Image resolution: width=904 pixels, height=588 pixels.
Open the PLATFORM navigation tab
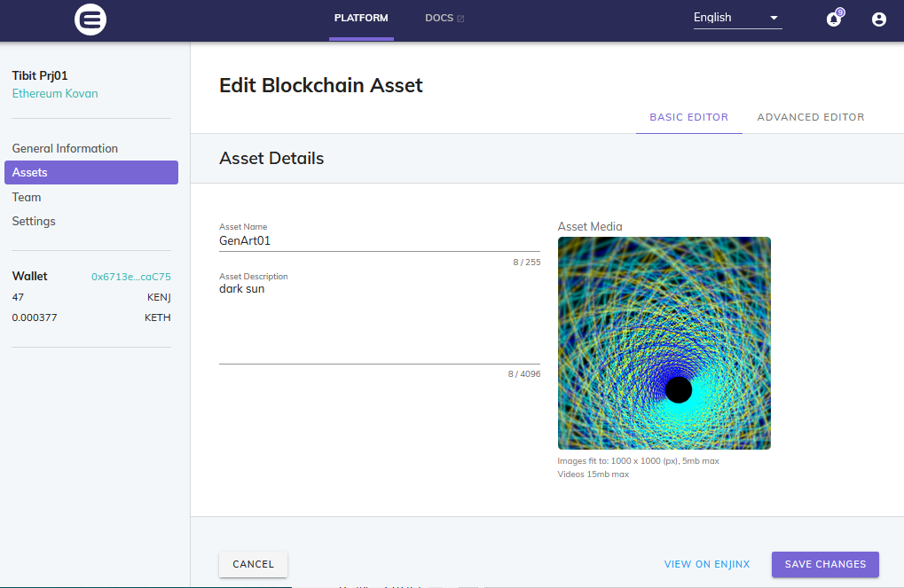pos(361,19)
